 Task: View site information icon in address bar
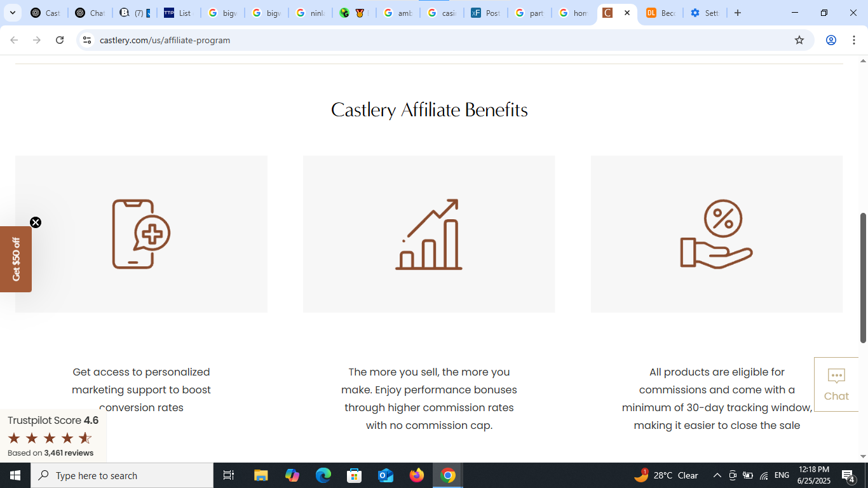(x=87, y=40)
